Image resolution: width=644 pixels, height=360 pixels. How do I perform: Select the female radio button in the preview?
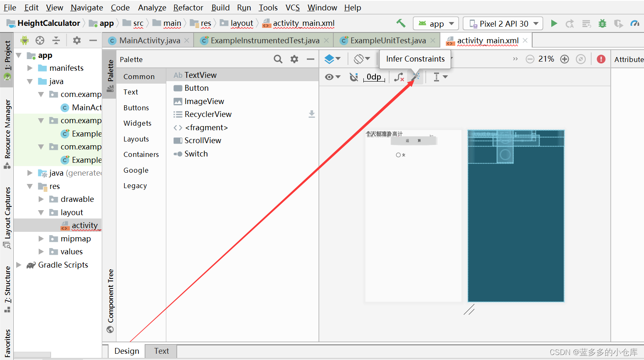[x=400, y=154]
